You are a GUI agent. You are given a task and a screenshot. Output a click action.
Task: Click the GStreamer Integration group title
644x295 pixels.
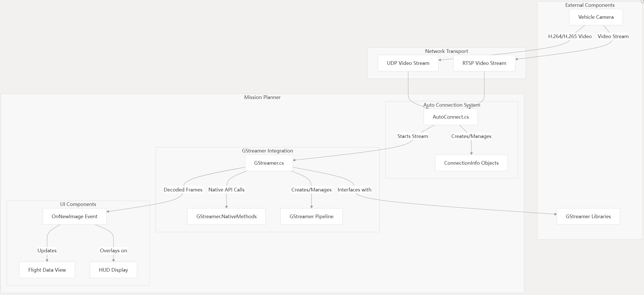tap(267, 151)
